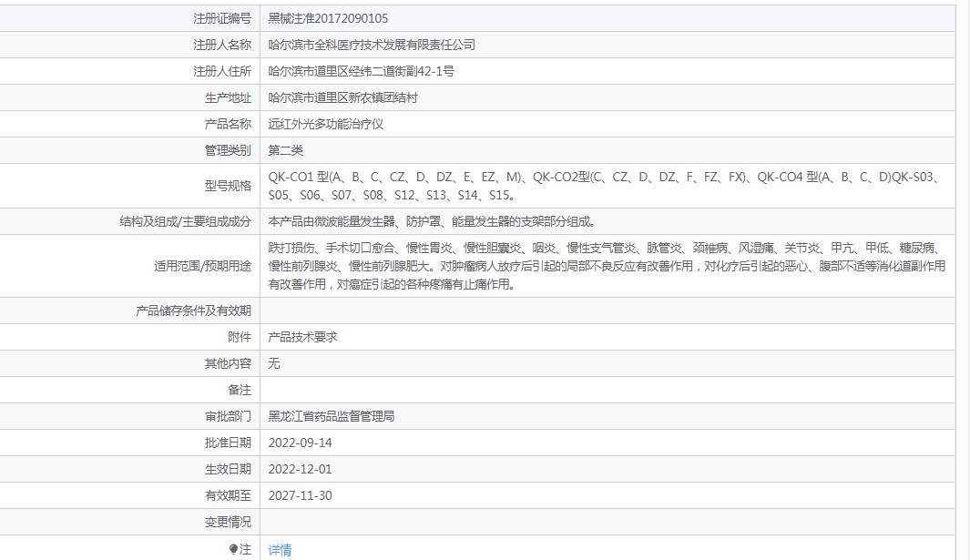Select approval department 黑龙江省药品监督管理局
The height and width of the screenshot is (560, 970).
point(331,416)
